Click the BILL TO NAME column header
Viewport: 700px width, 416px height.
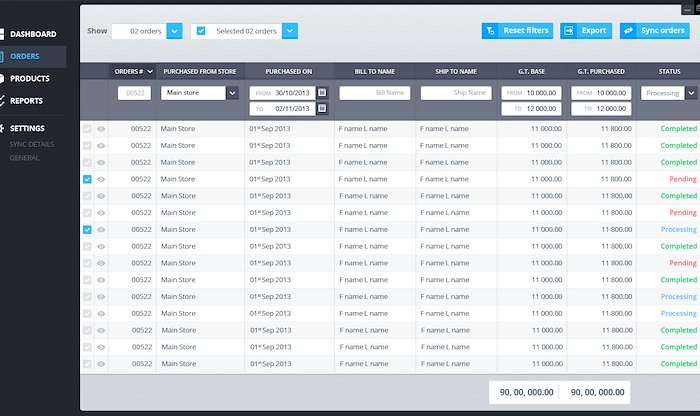click(x=375, y=71)
